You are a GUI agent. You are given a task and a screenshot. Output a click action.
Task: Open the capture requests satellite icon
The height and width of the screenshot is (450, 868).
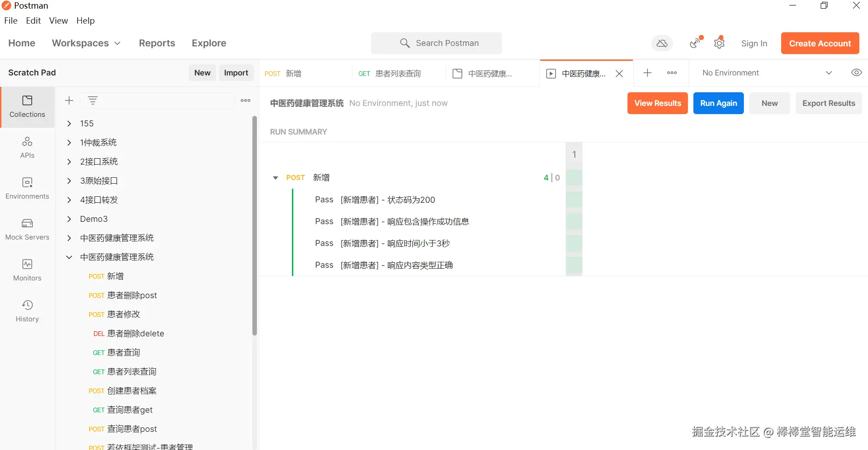click(x=696, y=43)
